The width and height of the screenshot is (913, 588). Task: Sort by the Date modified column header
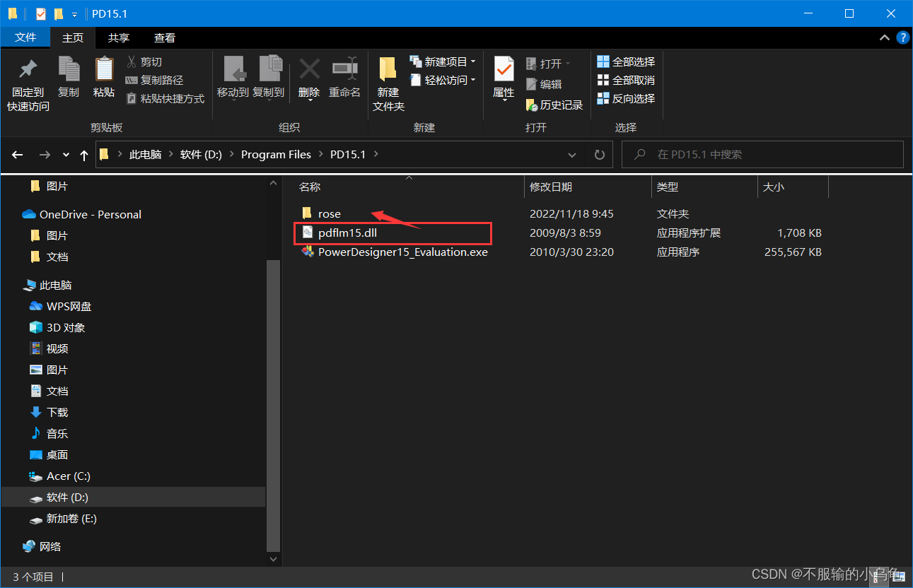click(550, 187)
